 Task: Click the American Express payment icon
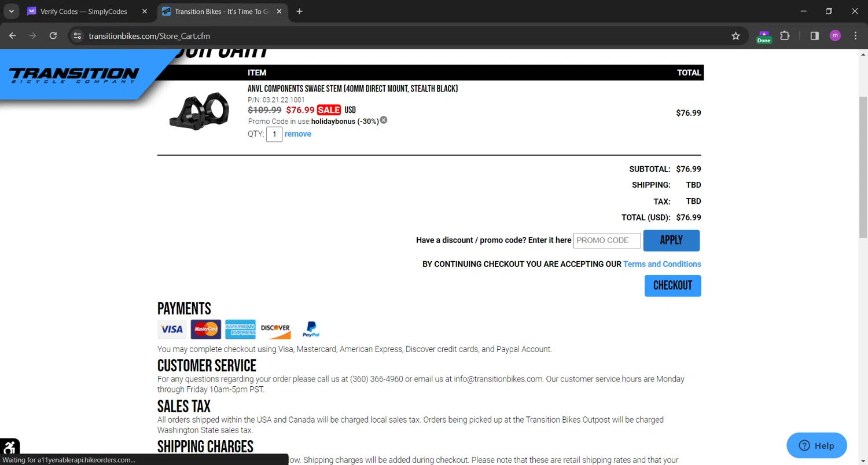[240, 329]
